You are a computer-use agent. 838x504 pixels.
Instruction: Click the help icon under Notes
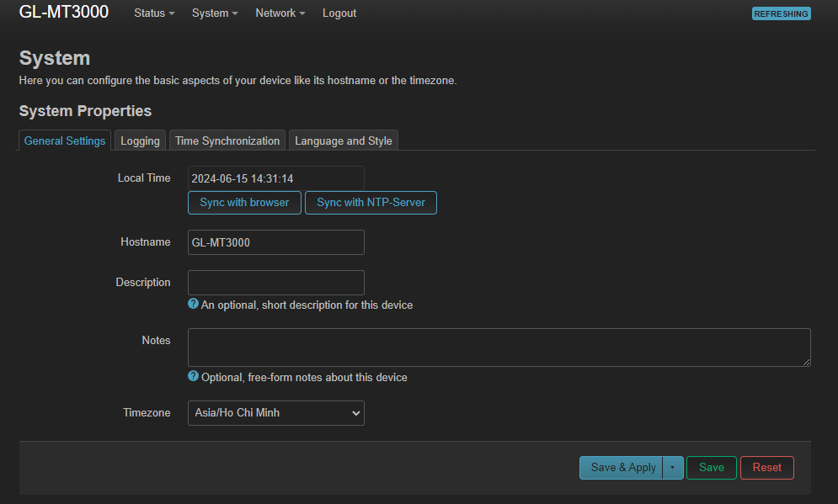click(193, 376)
